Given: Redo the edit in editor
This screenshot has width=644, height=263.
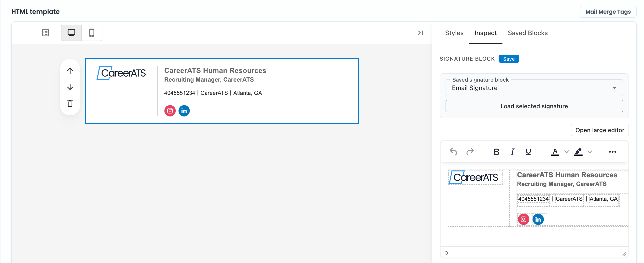Looking at the screenshot, I should 470,152.
